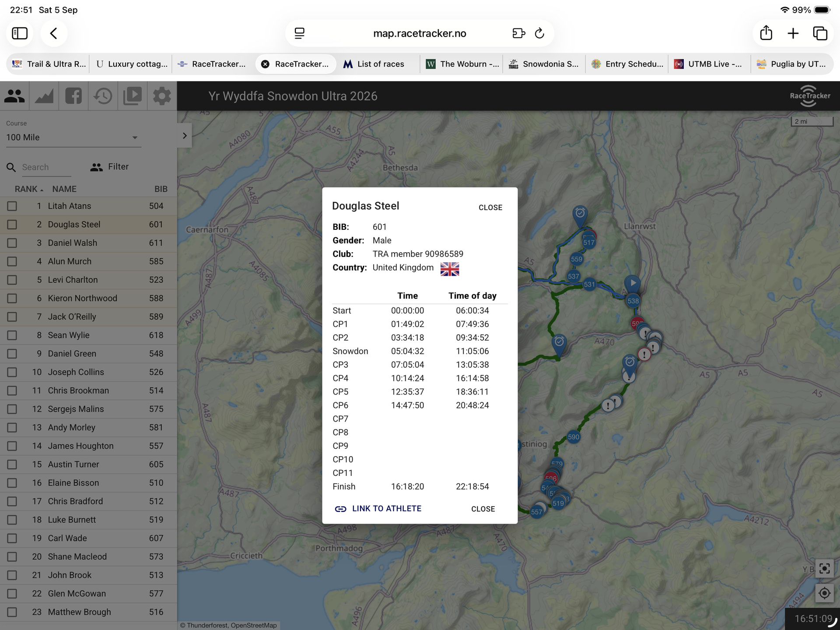Tick the checkbox for Litah Atans
840x630 pixels.
(x=12, y=206)
